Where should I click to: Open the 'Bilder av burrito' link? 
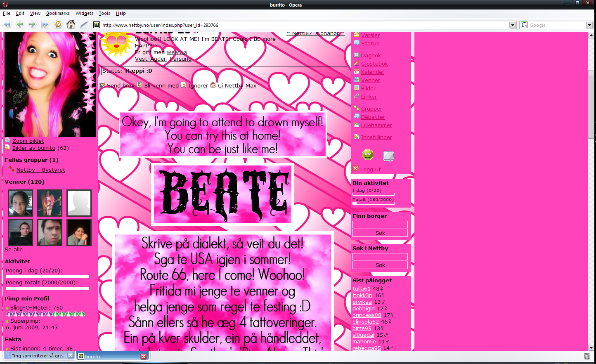point(34,148)
